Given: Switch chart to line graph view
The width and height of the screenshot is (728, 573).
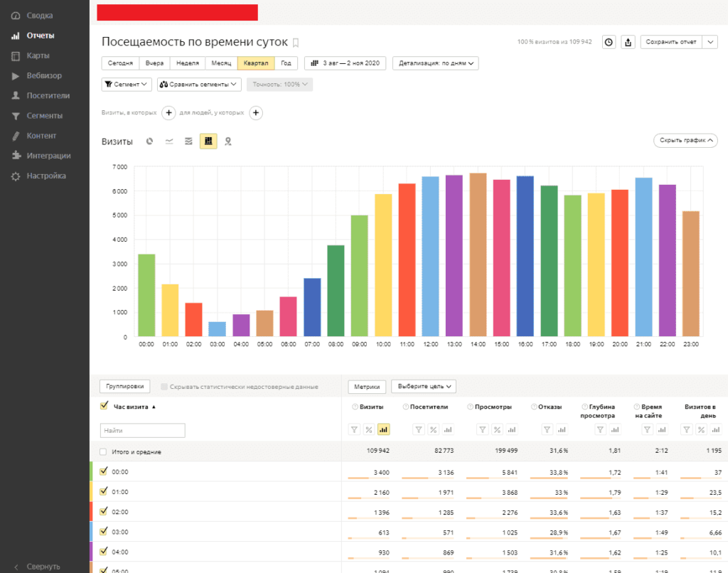Looking at the screenshot, I should click(169, 141).
